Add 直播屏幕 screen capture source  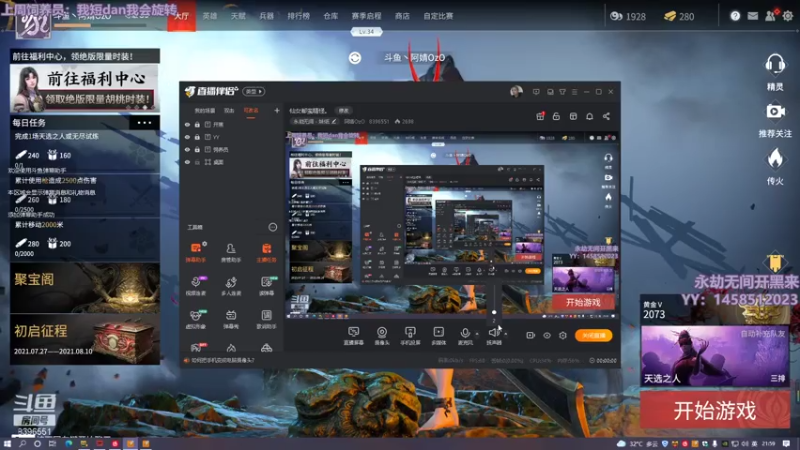[353, 336]
